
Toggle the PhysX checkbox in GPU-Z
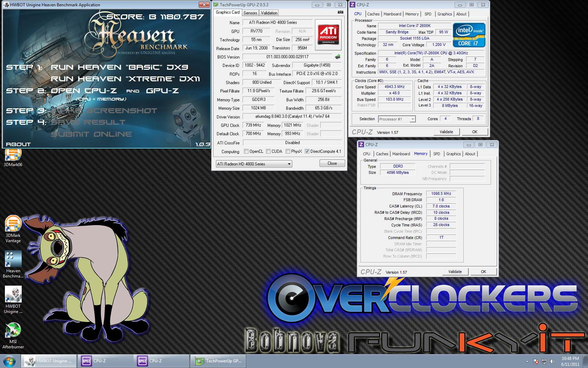pos(288,151)
